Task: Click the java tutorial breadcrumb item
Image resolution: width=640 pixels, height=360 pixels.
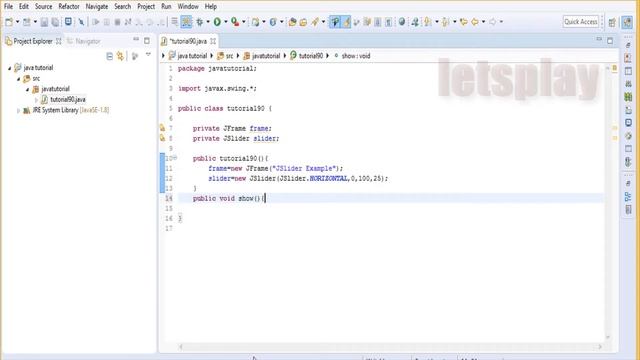Action: pos(188,56)
